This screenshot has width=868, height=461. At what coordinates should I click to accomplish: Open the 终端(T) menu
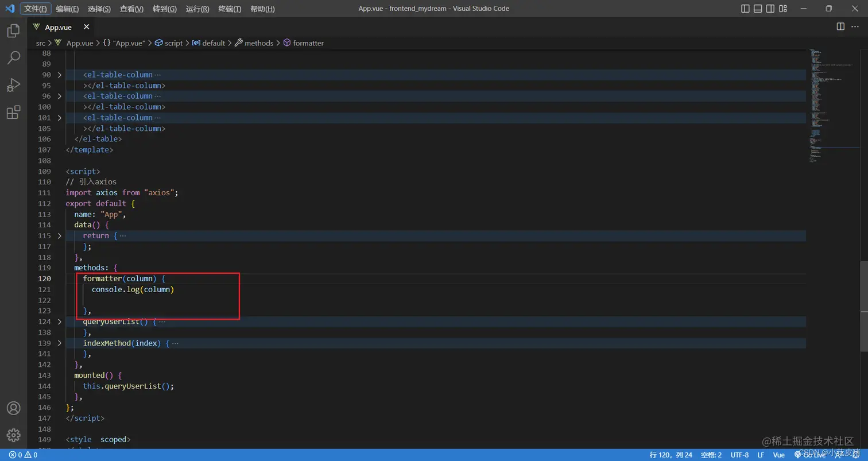230,9
